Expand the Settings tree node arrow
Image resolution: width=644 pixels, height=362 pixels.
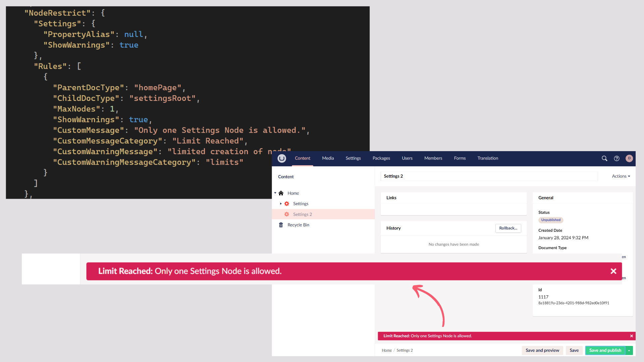(x=281, y=204)
